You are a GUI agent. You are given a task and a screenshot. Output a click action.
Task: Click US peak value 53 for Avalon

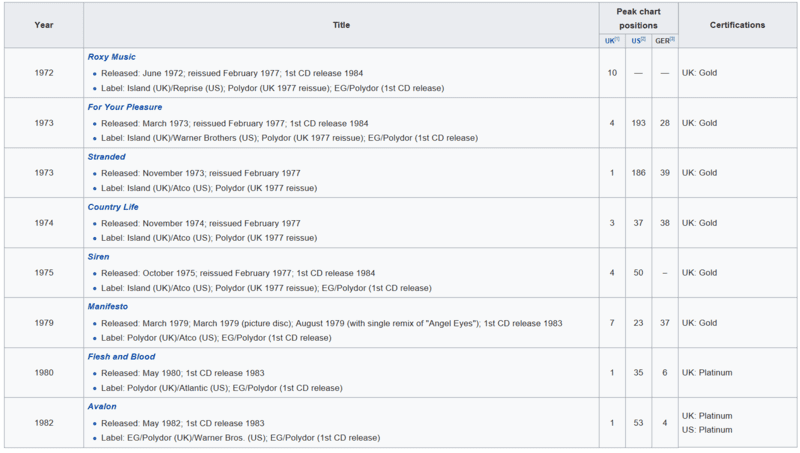(x=638, y=423)
